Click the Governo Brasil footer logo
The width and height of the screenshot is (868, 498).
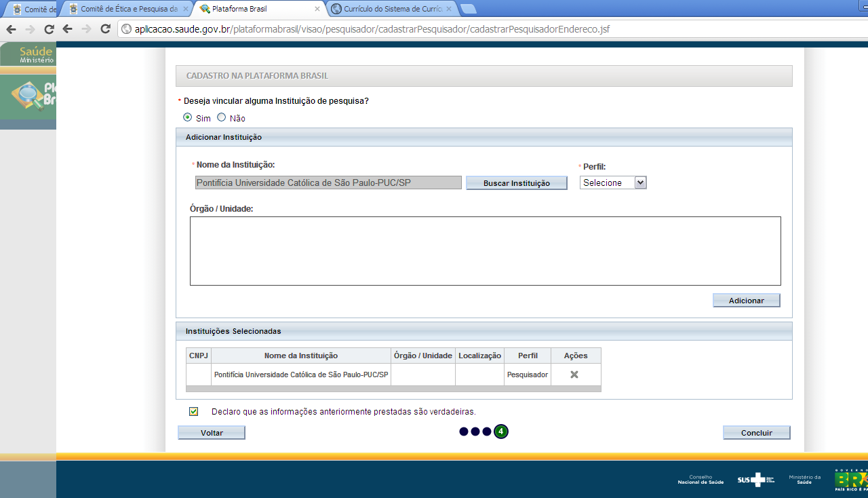(851, 480)
